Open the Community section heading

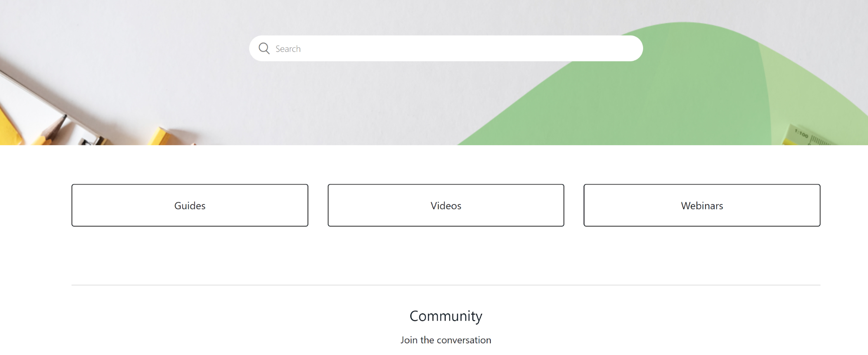pos(446,316)
